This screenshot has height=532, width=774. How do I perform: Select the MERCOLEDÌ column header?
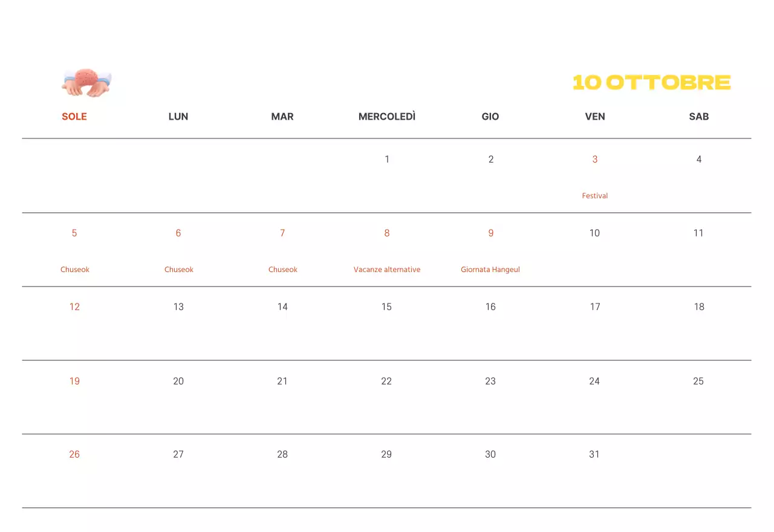(x=387, y=117)
